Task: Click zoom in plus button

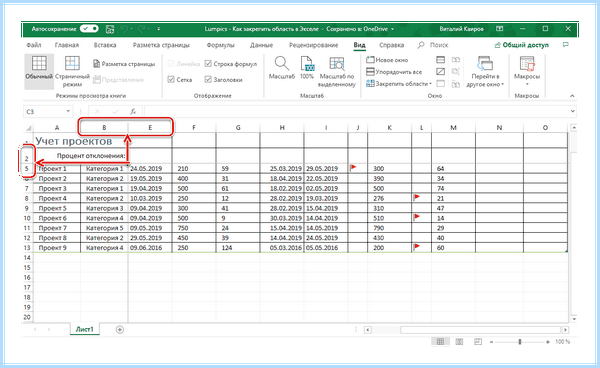Action: [x=548, y=342]
